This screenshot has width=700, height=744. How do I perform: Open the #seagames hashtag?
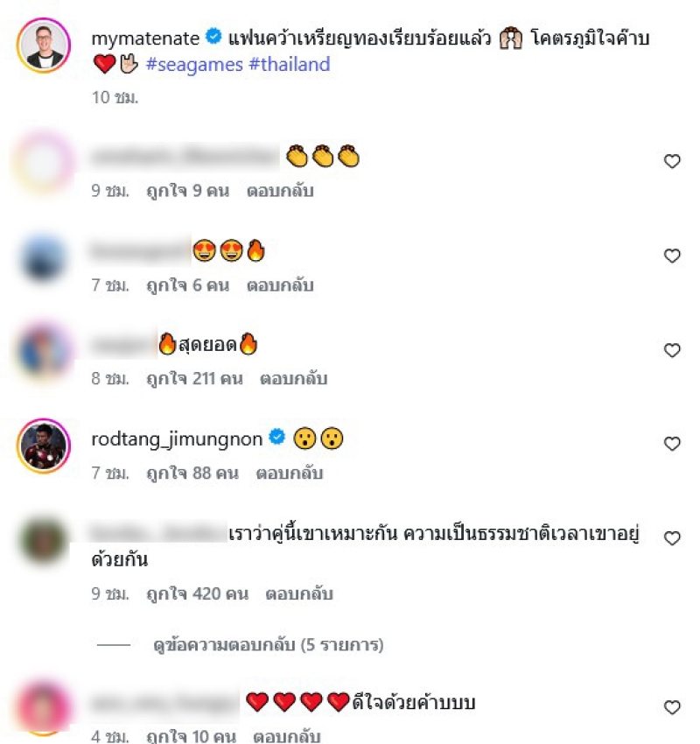[194, 64]
